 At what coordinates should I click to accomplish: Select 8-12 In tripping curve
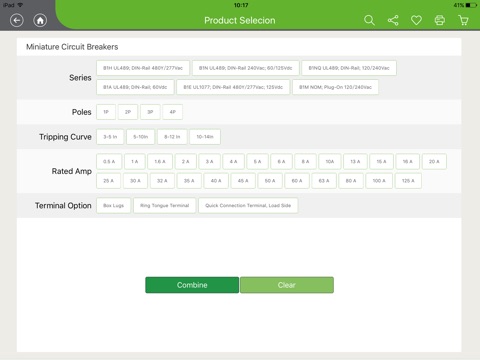pos(172,137)
